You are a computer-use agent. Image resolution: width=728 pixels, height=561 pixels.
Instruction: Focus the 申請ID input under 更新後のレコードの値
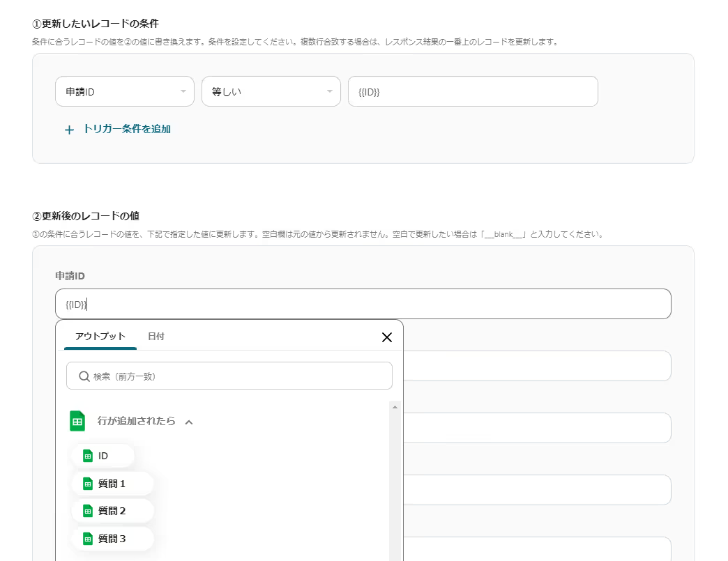[x=363, y=304]
